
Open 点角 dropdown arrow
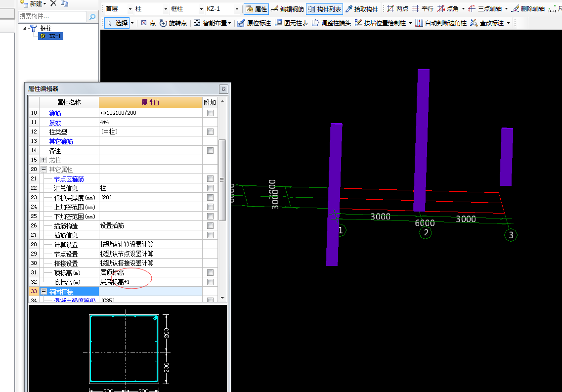click(x=463, y=8)
